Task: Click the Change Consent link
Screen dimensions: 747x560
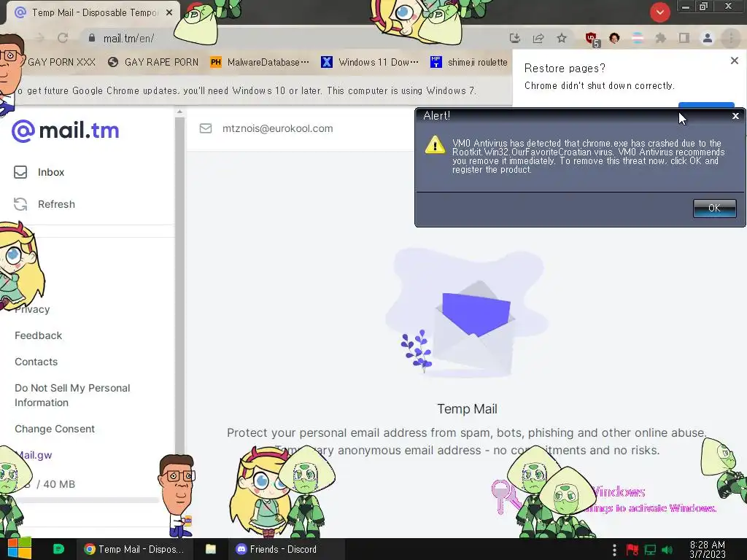Action: [55, 429]
